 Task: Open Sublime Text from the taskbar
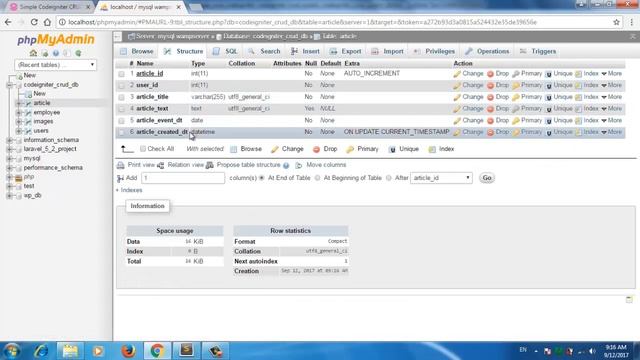(187, 351)
